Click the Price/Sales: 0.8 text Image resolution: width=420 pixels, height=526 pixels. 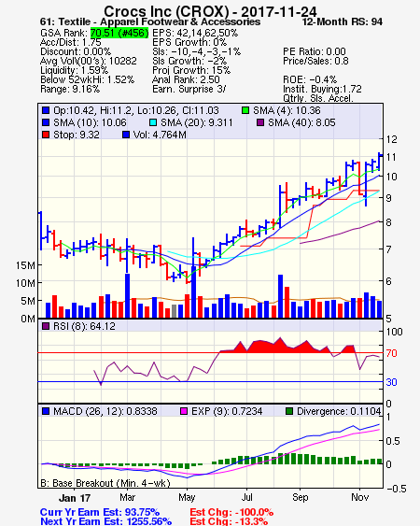coord(315,61)
